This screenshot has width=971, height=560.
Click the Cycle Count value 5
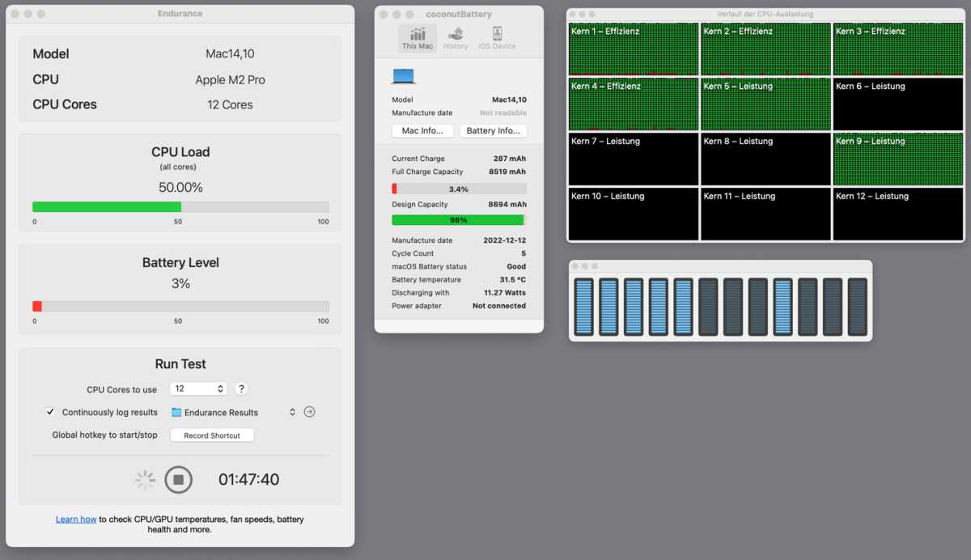click(x=524, y=253)
